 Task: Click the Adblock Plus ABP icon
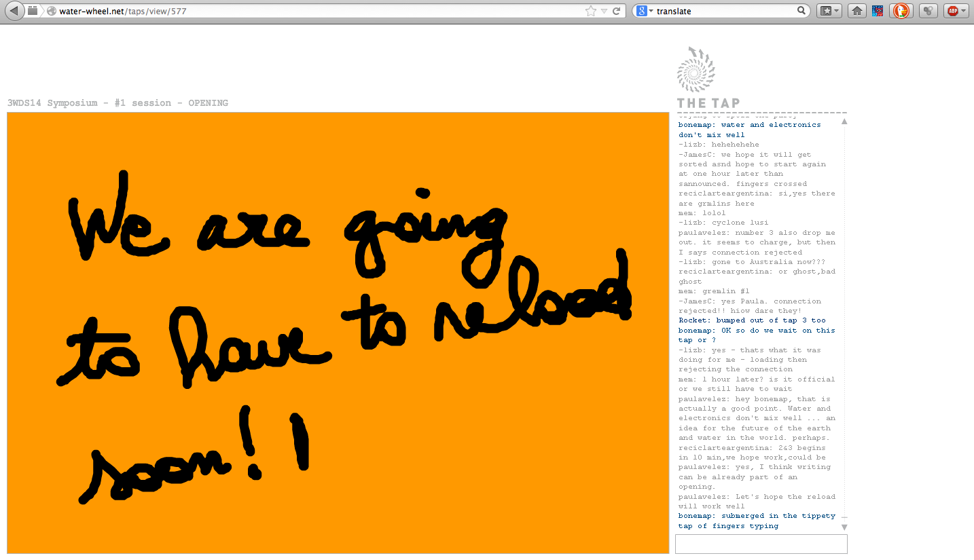coord(952,11)
